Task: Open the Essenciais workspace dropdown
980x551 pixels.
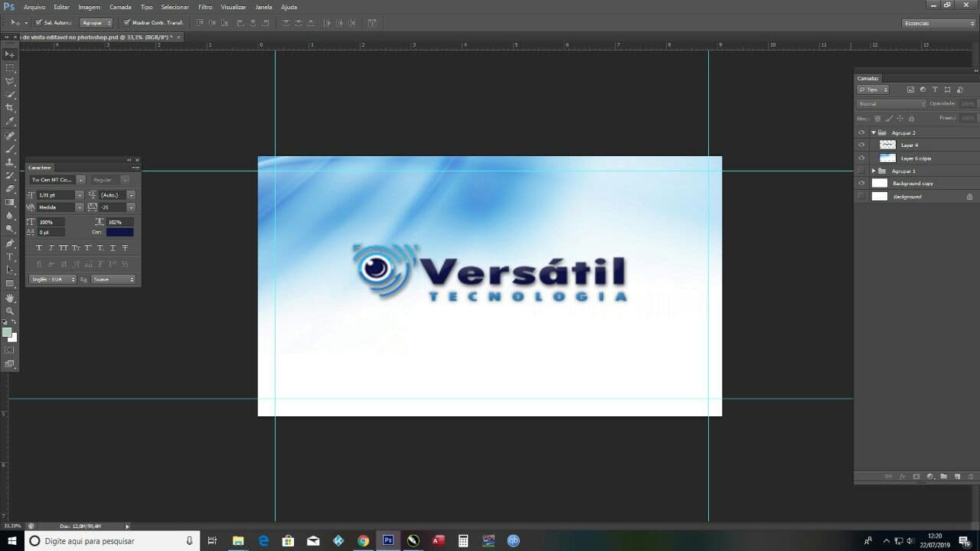Action: [939, 23]
